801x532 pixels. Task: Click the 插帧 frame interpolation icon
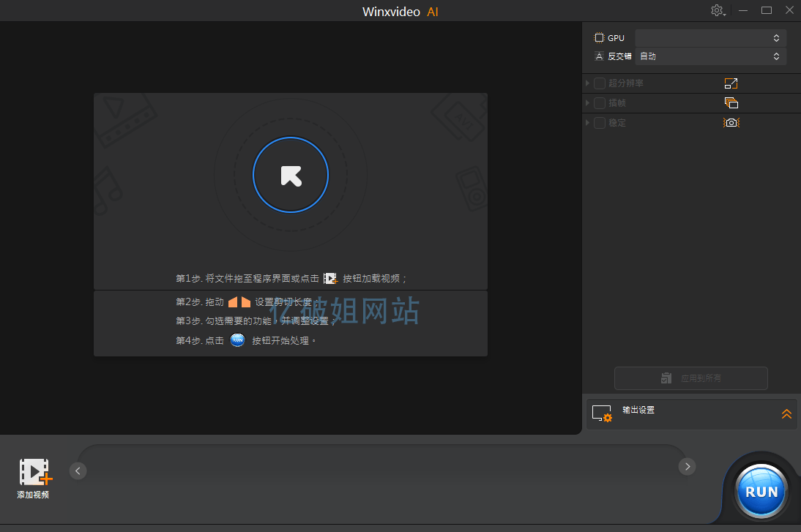pos(731,102)
